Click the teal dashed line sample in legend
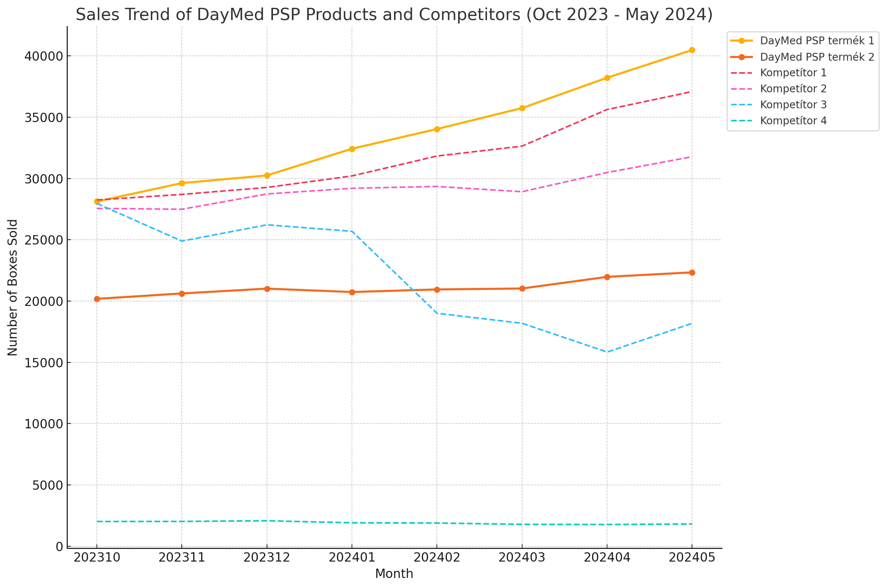The height and width of the screenshot is (588, 886). click(741, 121)
